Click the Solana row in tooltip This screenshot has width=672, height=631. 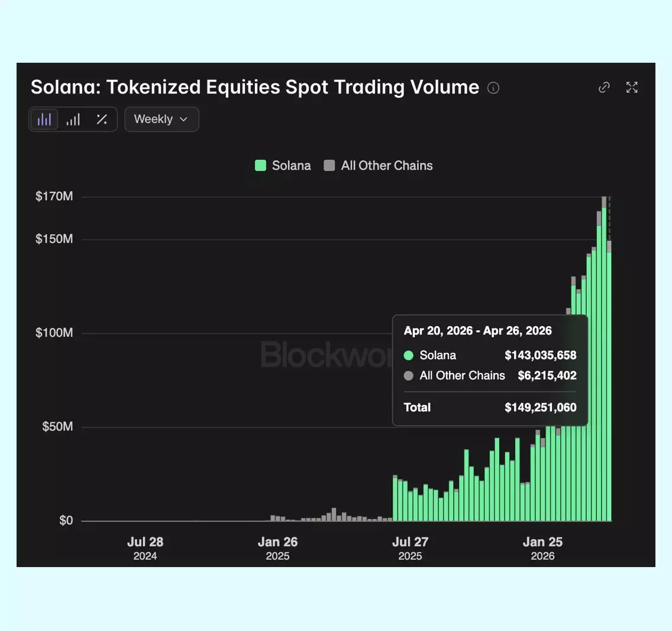490,355
